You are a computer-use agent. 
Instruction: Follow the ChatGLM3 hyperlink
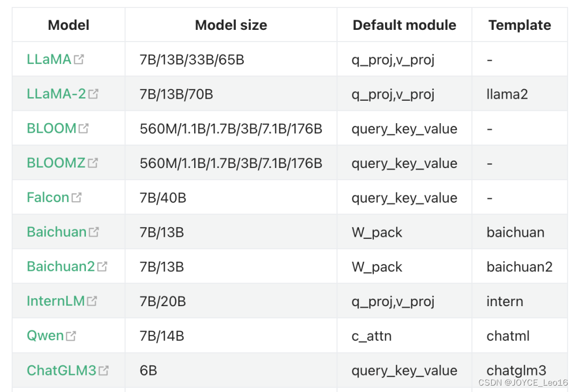tap(61, 370)
